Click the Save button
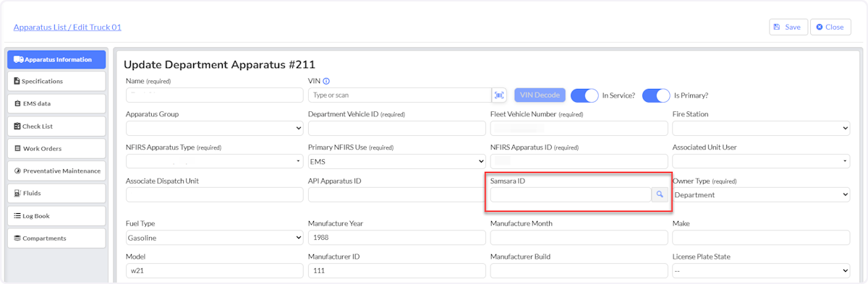Image resolution: width=868 pixels, height=284 pixels. 788,27
